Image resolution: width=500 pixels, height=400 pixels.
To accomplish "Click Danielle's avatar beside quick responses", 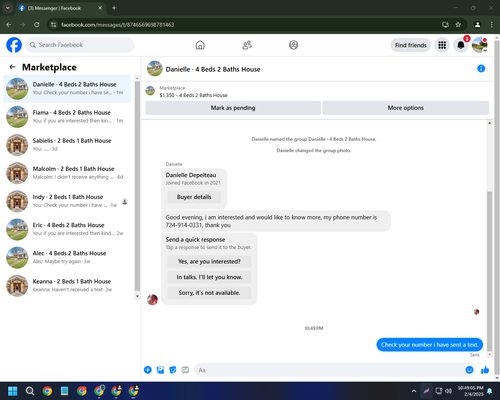I will click(153, 300).
